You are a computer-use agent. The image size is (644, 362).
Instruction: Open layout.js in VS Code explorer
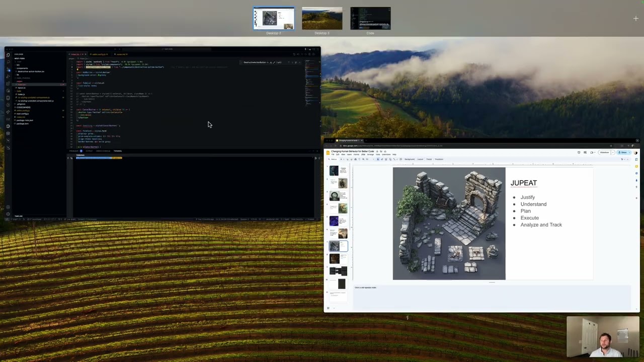click(21, 87)
